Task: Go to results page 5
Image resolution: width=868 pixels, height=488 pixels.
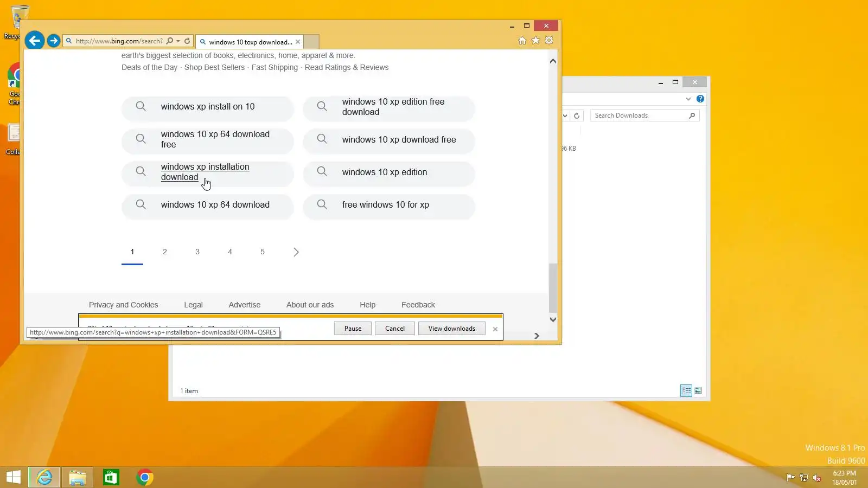Action: coord(263,252)
